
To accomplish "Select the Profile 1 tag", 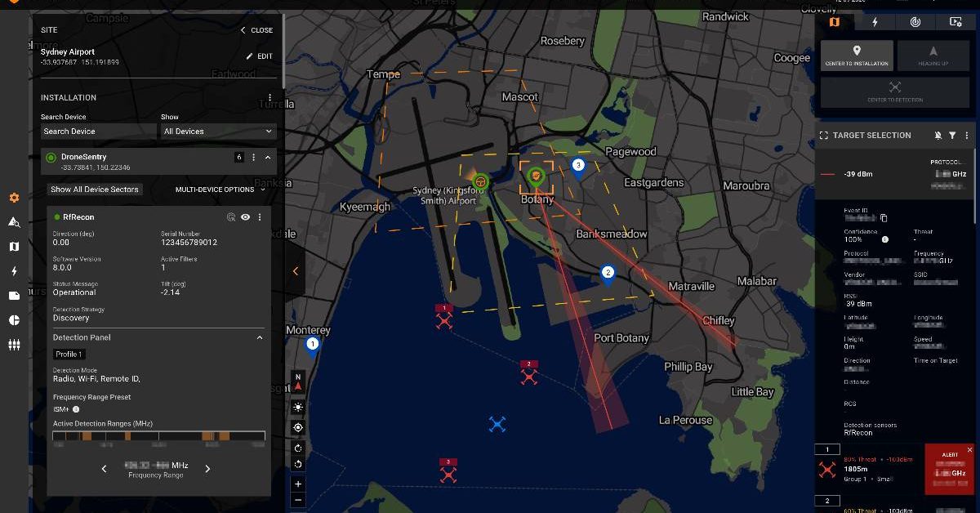I will [x=69, y=355].
